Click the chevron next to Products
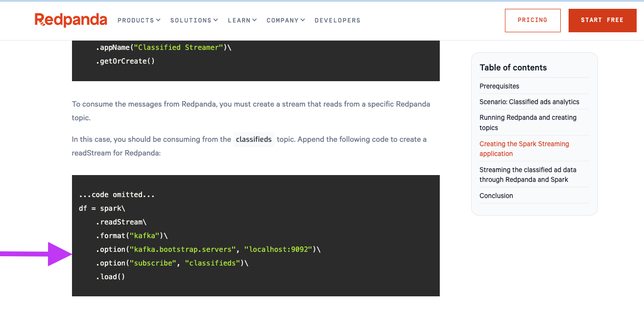Screen dimensions: 644x311 [158, 20]
